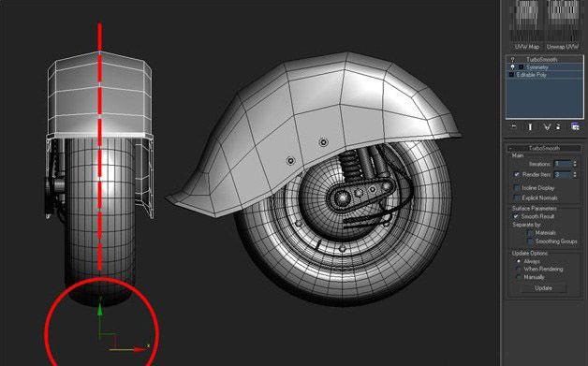Click the Unwrap UVW button
The height and width of the screenshot is (366, 588).
click(562, 47)
